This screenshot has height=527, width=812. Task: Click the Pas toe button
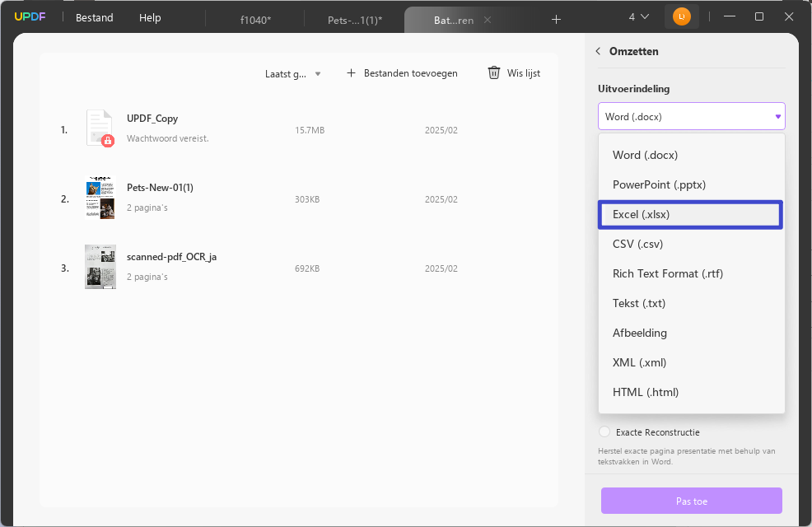(x=691, y=501)
